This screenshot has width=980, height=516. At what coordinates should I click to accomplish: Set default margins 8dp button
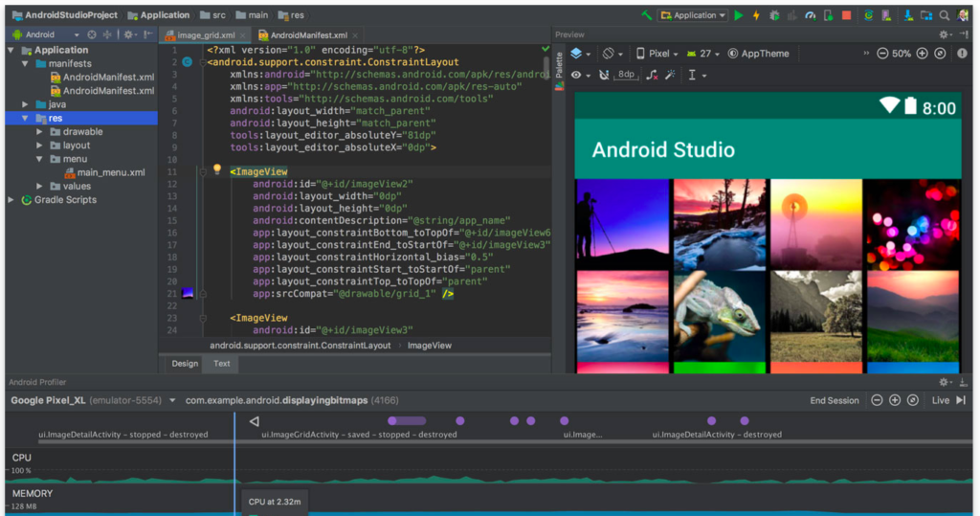pos(626,75)
